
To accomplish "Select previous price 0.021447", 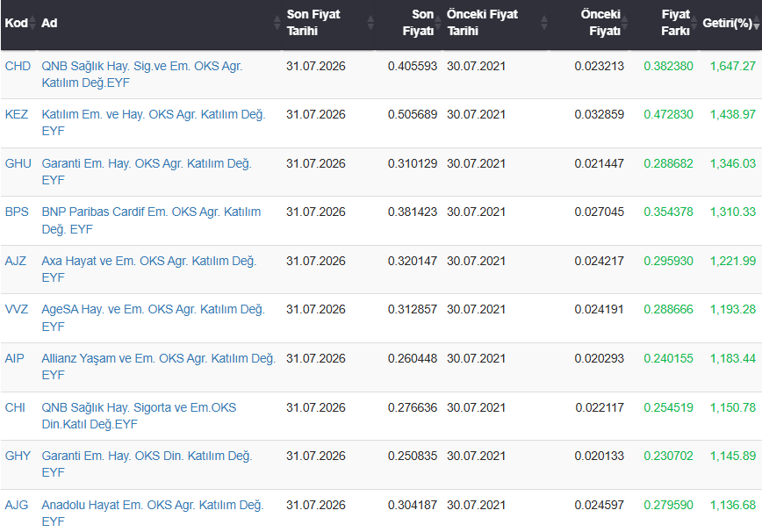I will pyautogui.click(x=600, y=163).
